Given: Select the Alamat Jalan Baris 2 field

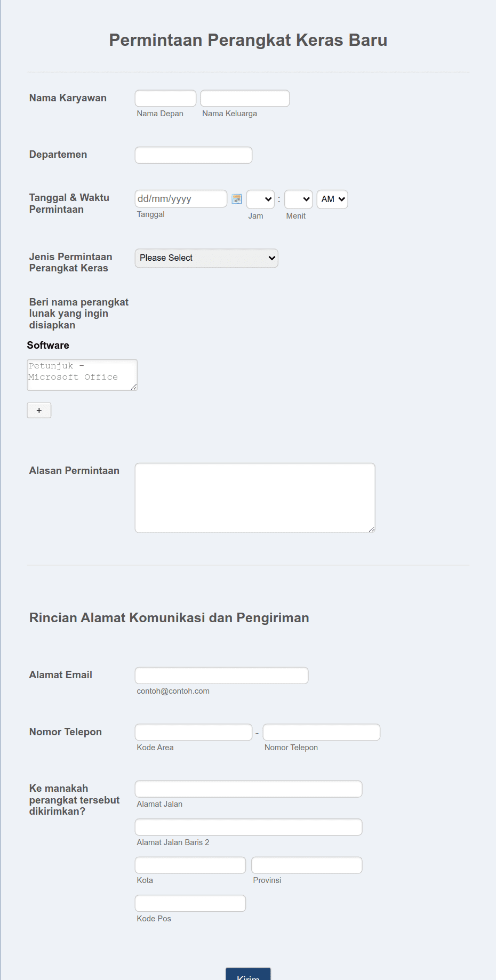Looking at the screenshot, I should pos(248,827).
